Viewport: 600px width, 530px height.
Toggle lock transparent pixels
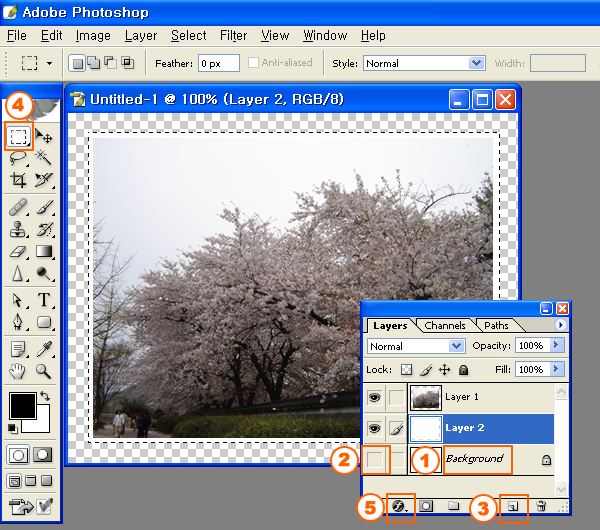406,370
